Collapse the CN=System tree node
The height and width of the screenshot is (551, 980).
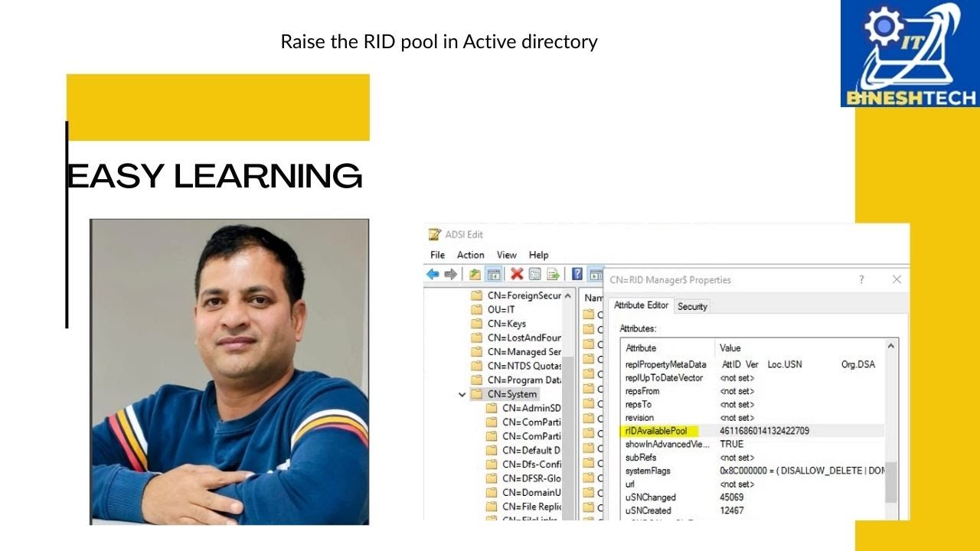point(462,395)
